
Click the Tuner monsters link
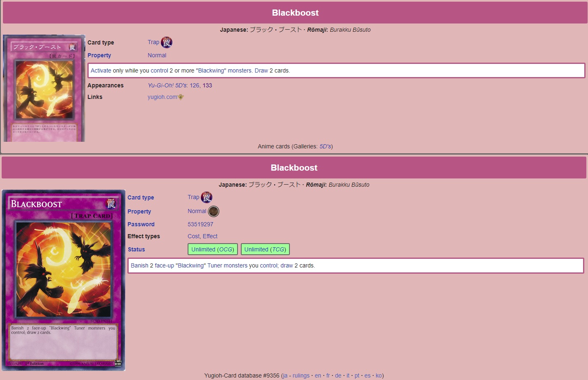coord(227,265)
